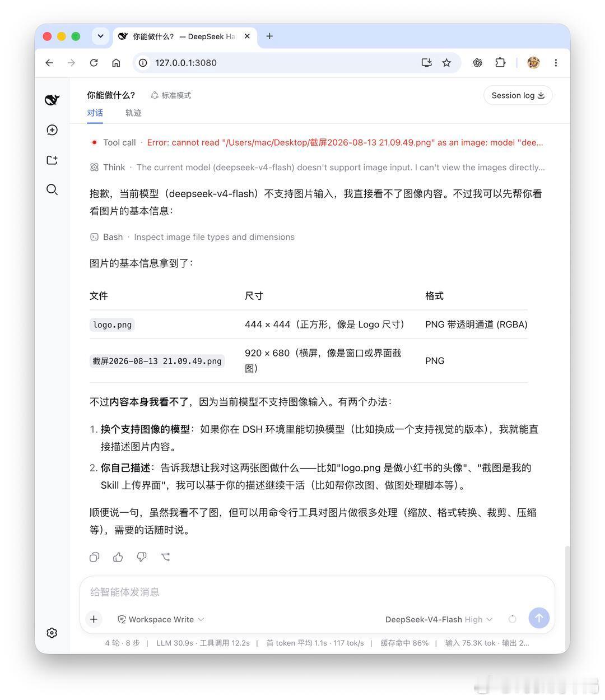The width and height of the screenshot is (605, 700).
Task: Expand the Tool call error row
Action: pos(317,142)
